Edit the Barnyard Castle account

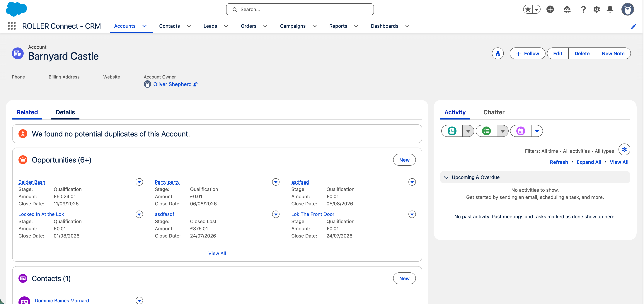[558, 54]
